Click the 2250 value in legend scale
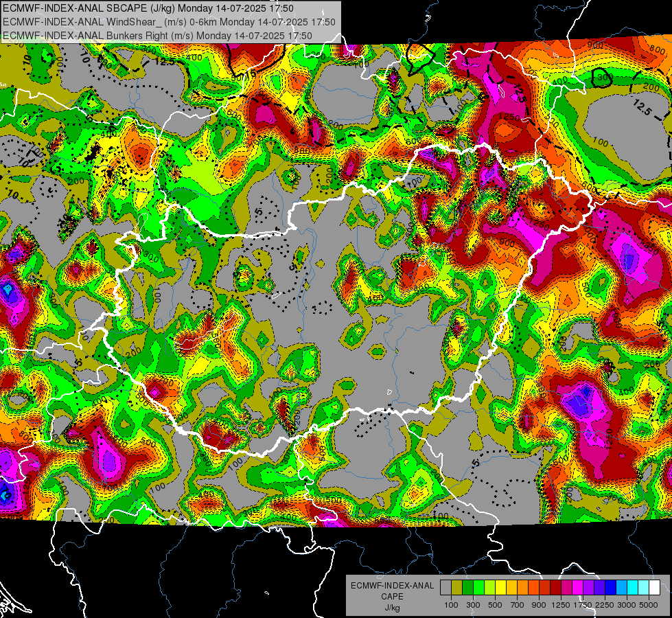The height and width of the screenshot is (618, 672). click(604, 605)
